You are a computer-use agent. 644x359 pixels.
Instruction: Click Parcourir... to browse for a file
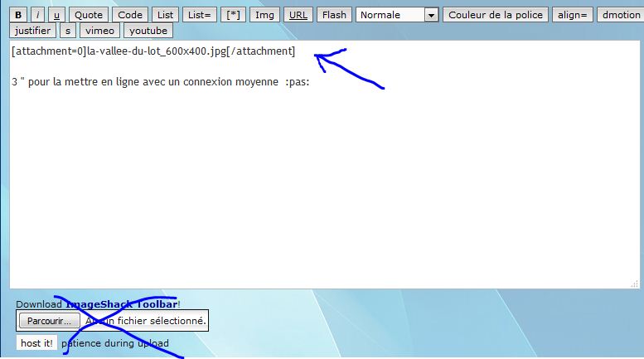pyautogui.click(x=49, y=320)
